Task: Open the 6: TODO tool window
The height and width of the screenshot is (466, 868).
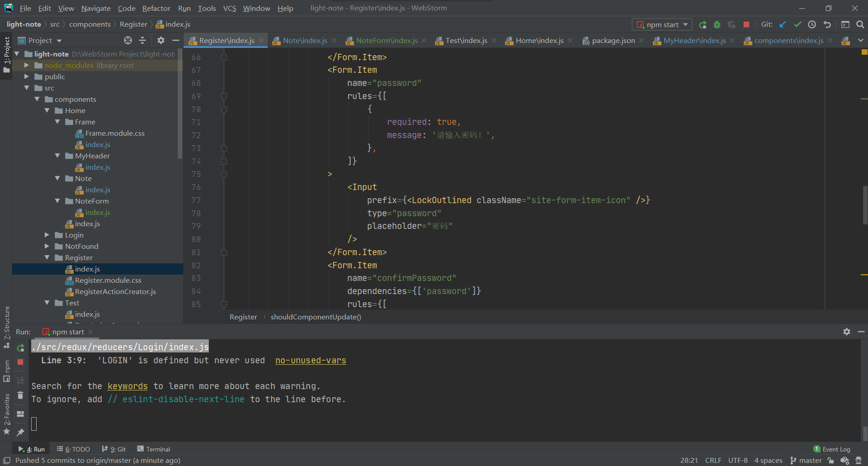Action: [x=73, y=449]
